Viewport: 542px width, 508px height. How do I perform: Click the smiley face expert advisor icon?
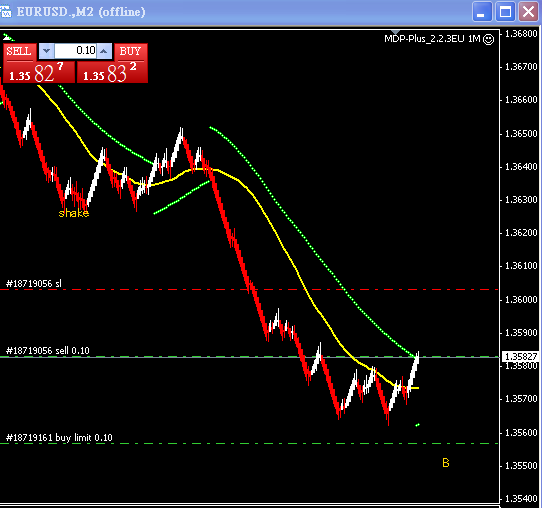(488, 39)
